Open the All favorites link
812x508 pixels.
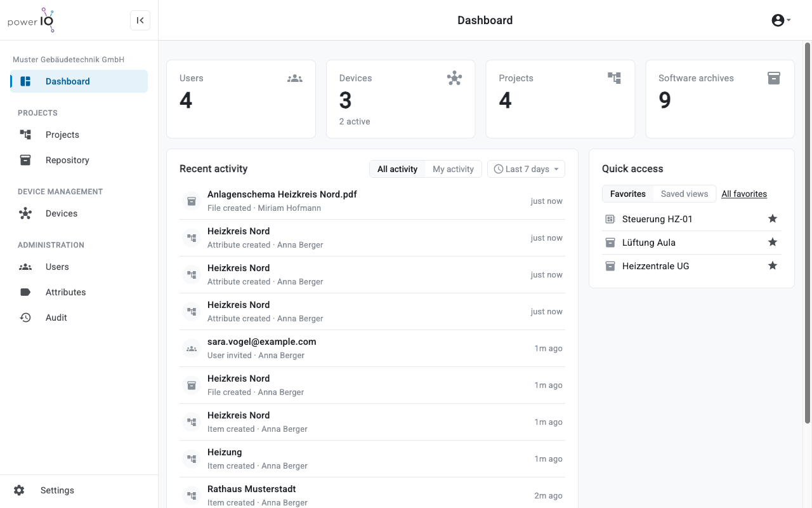[x=744, y=194]
